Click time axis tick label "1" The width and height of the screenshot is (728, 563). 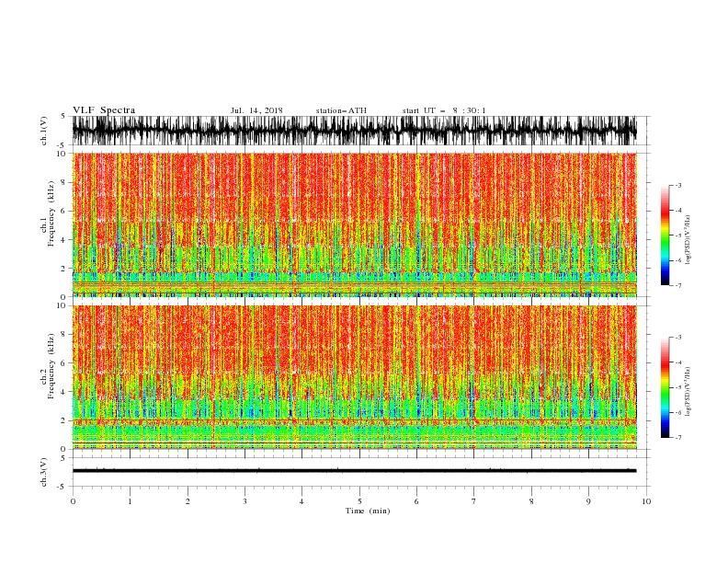[131, 501]
